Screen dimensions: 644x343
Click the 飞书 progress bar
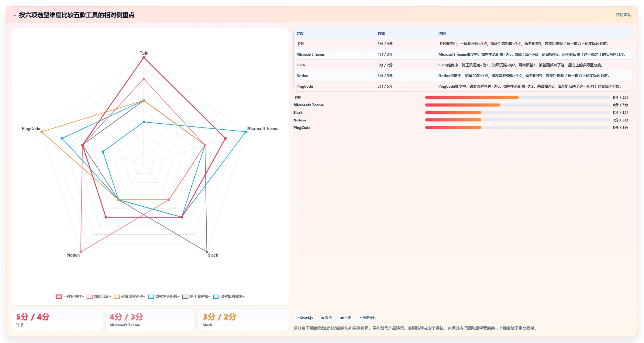pyautogui.click(x=517, y=97)
